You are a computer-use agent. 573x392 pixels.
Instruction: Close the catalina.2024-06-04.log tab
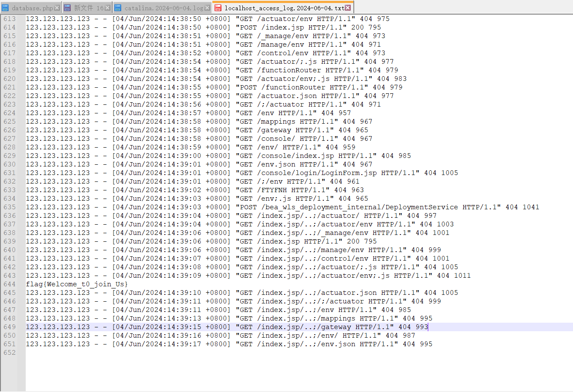pyautogui.click(x=207, y=8)
